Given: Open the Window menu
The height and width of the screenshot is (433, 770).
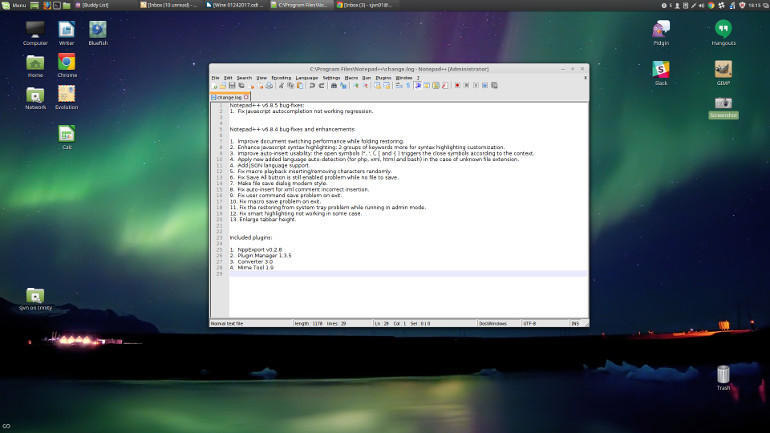Looking at the screenshot, I should (404, 78).
